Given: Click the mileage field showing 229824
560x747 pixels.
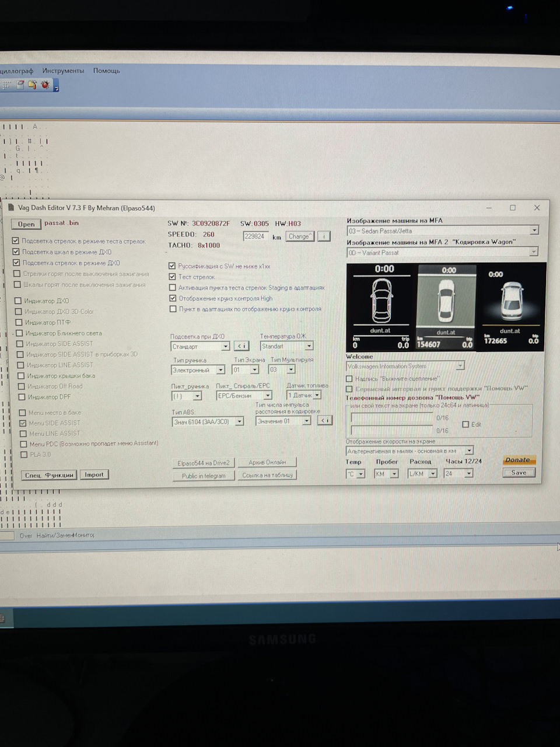Looking at the screenshot, I should pyautogui.click(x=256, y=236).
